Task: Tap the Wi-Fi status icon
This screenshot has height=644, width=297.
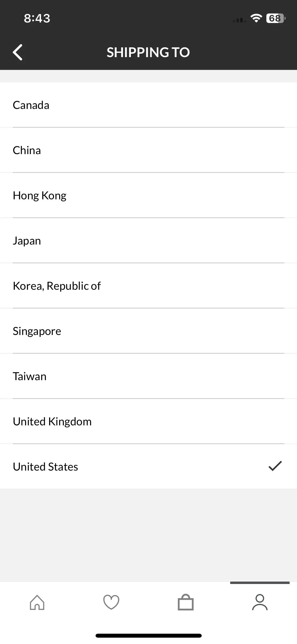Action: tap(256, 18)
